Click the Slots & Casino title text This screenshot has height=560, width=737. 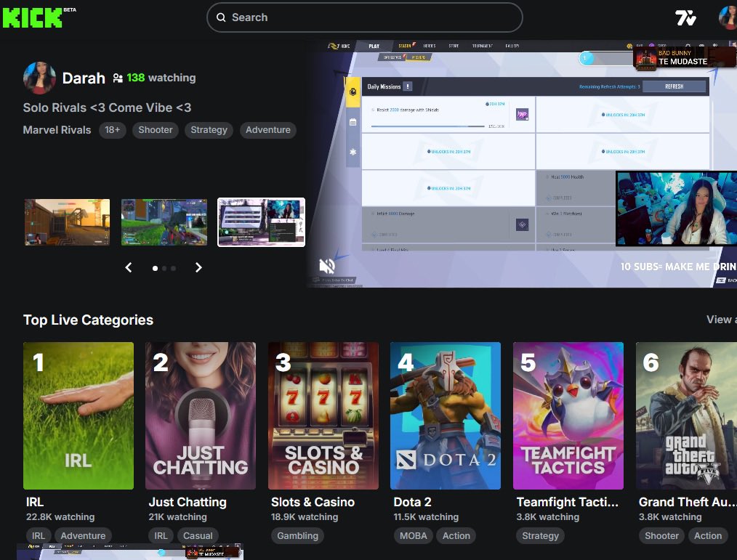tap(313, 502)
